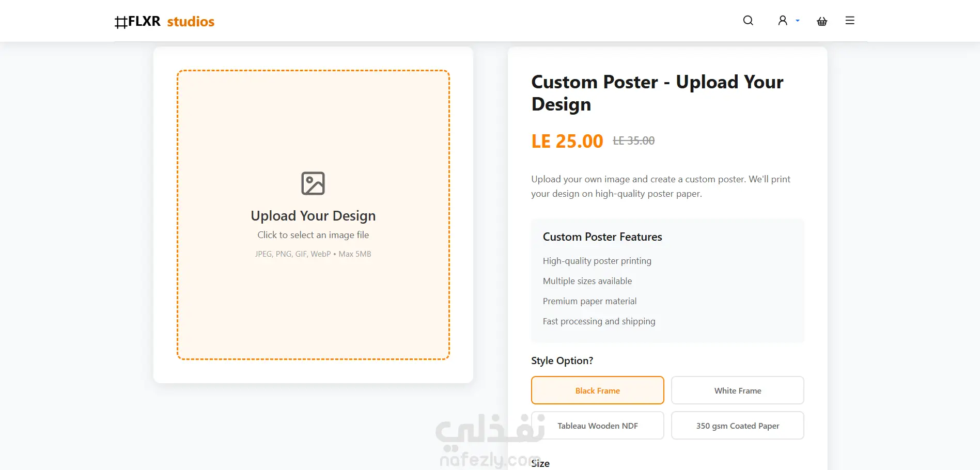Click the user account icon
The width and height of the screenshot is (980, 470).
click(x=783, y=21)
